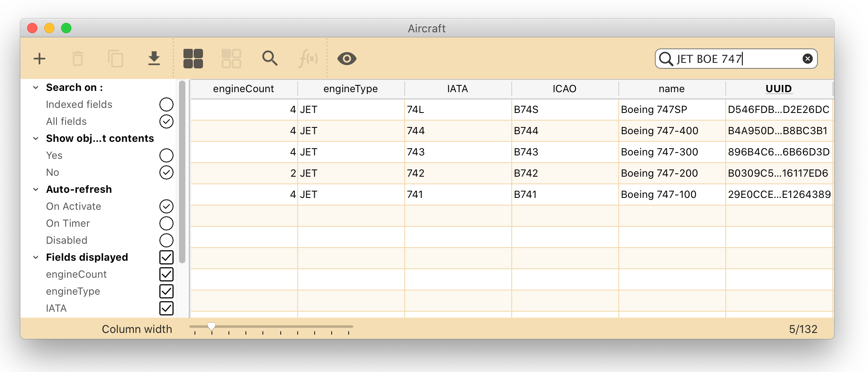The height and width of the screenshot is (372, 868).
Task: Click the trash delete icon
Action: click(x=78, y=59)
